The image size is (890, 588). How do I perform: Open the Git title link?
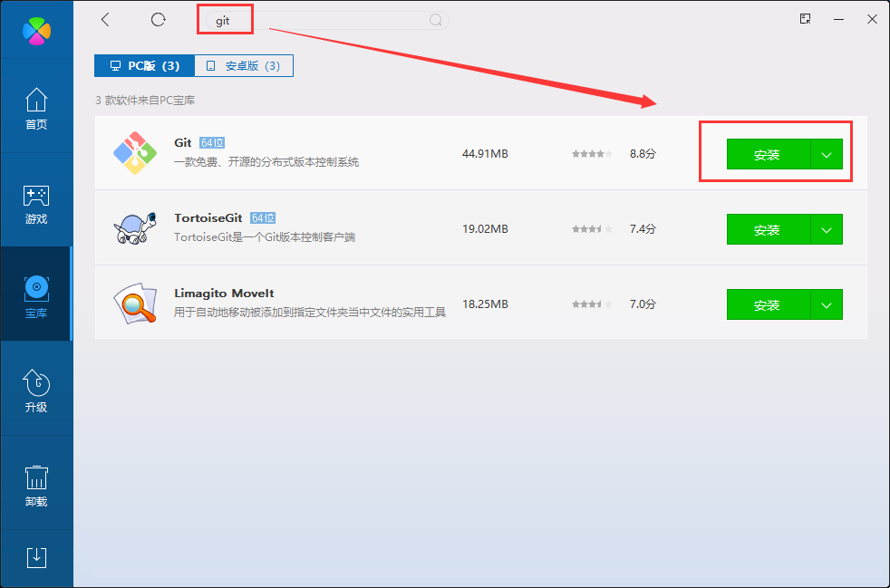click(x=183, y=143)
